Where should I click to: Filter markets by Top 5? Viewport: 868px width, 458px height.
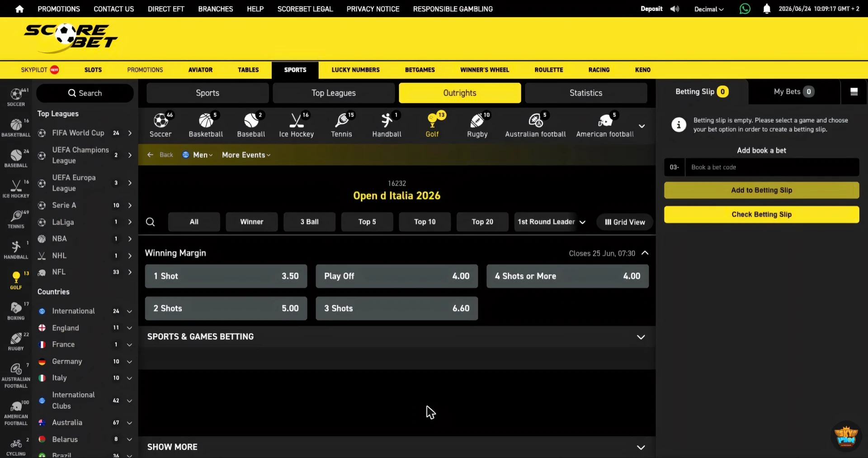367,222
